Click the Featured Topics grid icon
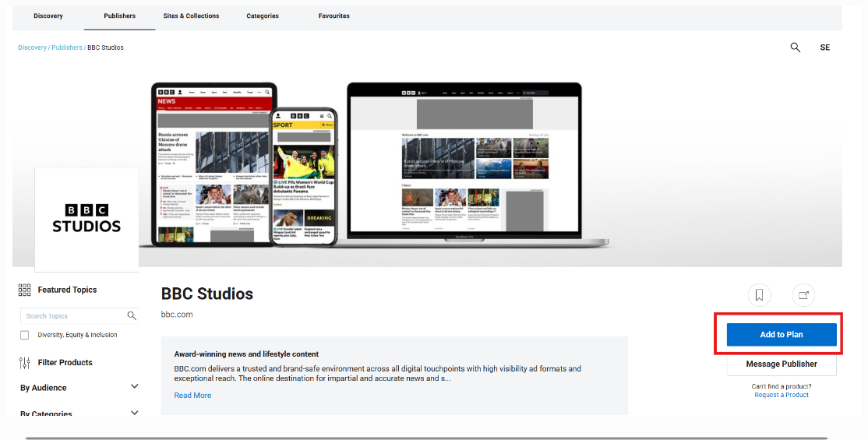 click(x=24, y=290)
